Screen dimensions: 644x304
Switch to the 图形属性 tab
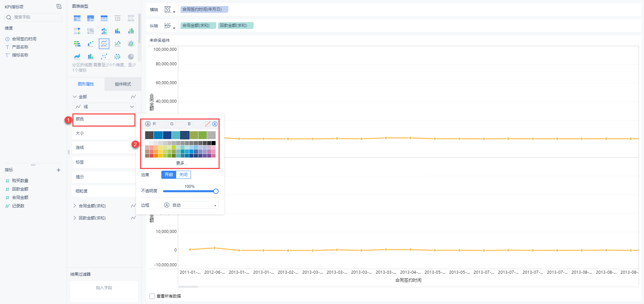(86, 84)
